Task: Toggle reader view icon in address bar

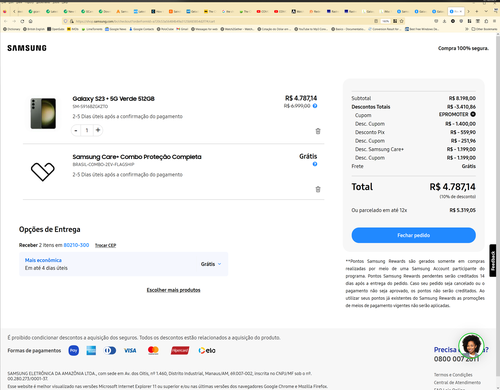Action: click(376, 21)
